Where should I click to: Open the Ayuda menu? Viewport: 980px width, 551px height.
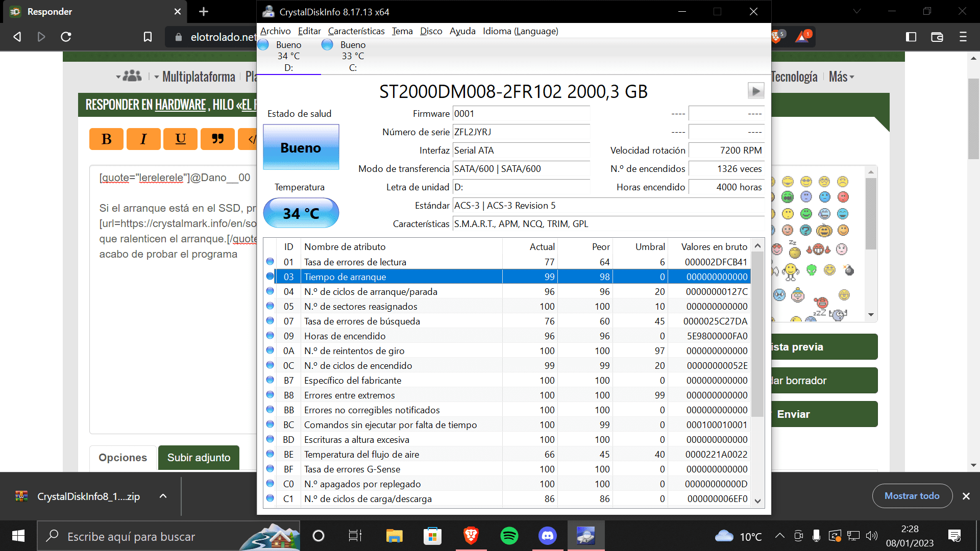(462, 31)
